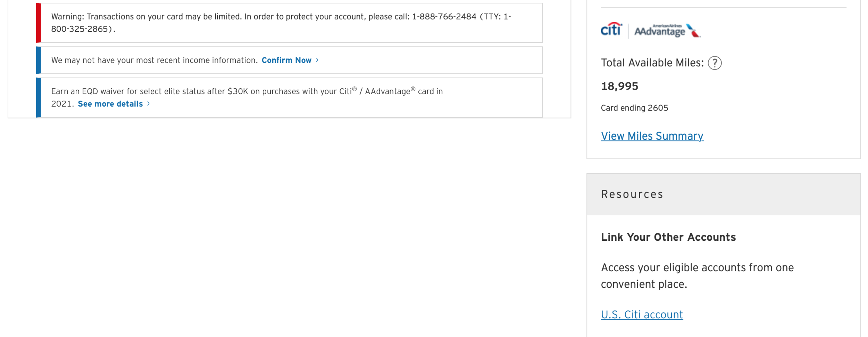
Task: Click the blue stripe on the income banner
Action: pyautogui.click(x=38, y=60)
